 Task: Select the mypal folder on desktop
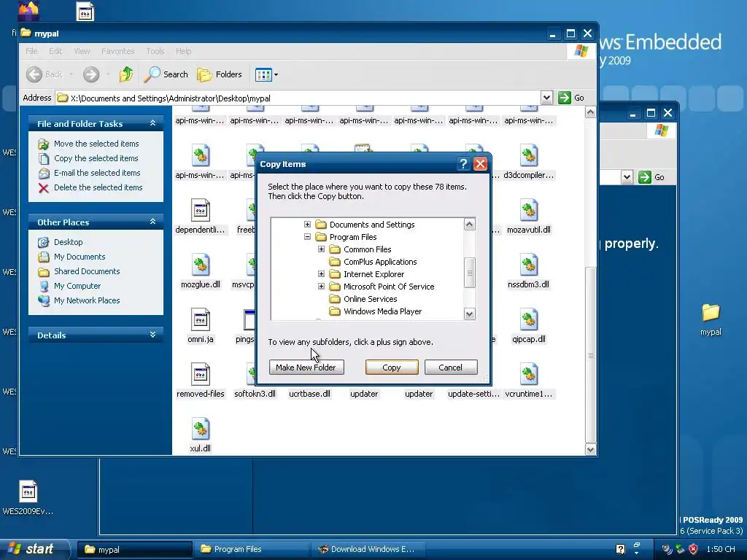point(711,313)
